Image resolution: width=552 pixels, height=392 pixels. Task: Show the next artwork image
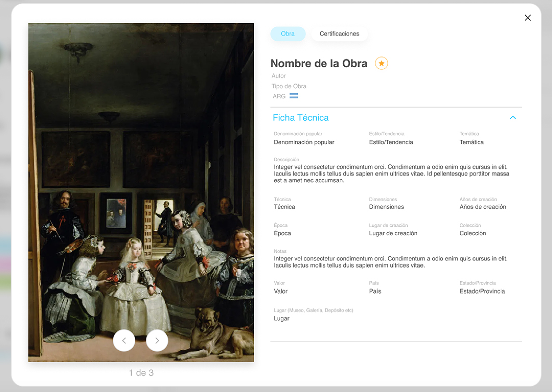tap(157, 340)
